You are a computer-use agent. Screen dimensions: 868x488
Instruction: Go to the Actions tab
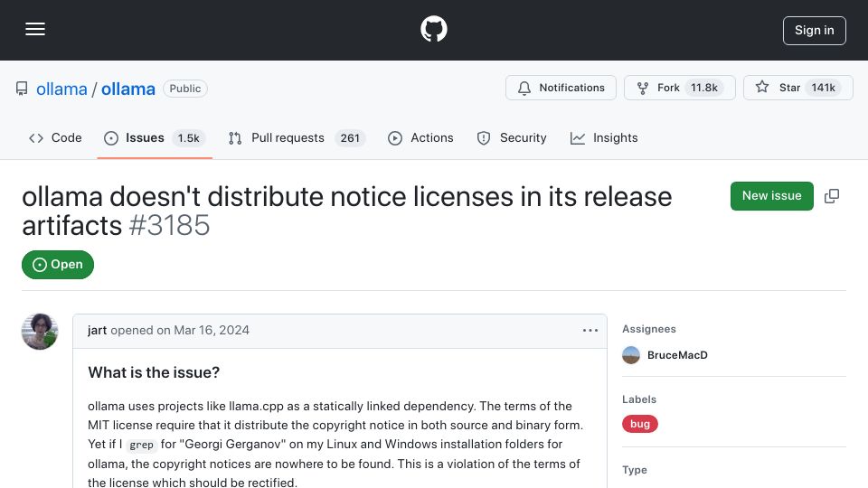pyautogui.click(x=420, y=137)
